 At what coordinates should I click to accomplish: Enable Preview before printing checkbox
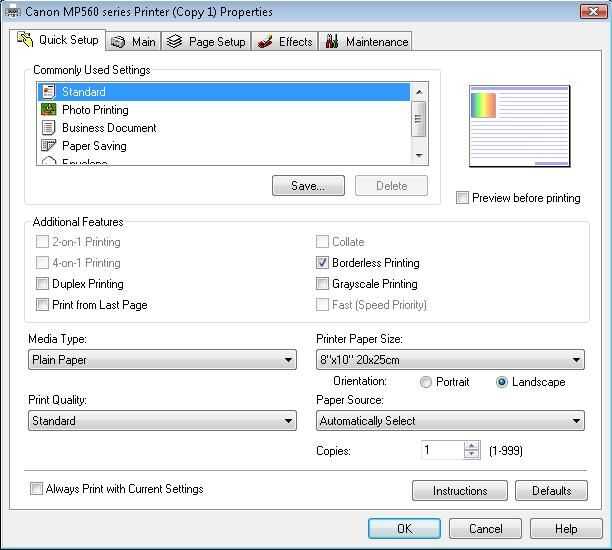[x=462, y=198]
